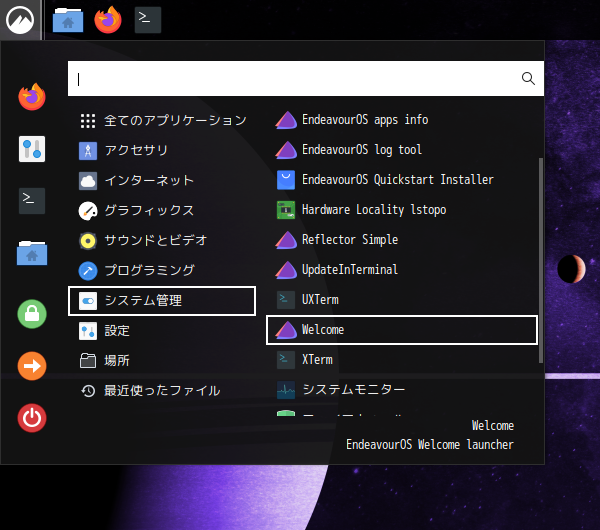Open the home folder icon in the sidebar

click(x=32, y=253)
